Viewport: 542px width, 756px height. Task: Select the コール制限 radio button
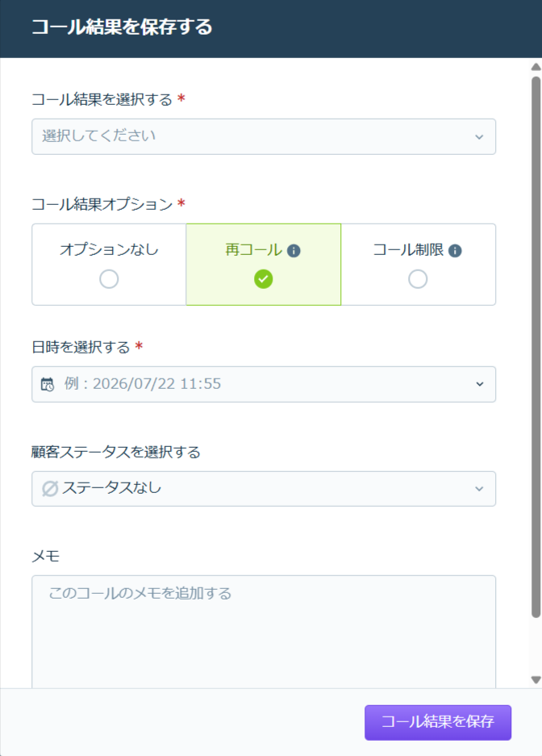tap(418, 279)
